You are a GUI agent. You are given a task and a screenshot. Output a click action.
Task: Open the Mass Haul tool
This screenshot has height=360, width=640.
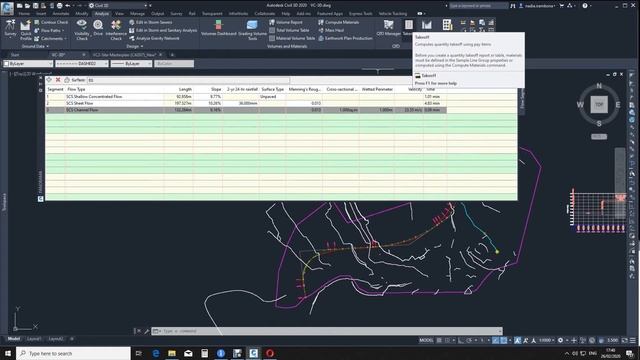pyautogui.click(x=331, y=30)
